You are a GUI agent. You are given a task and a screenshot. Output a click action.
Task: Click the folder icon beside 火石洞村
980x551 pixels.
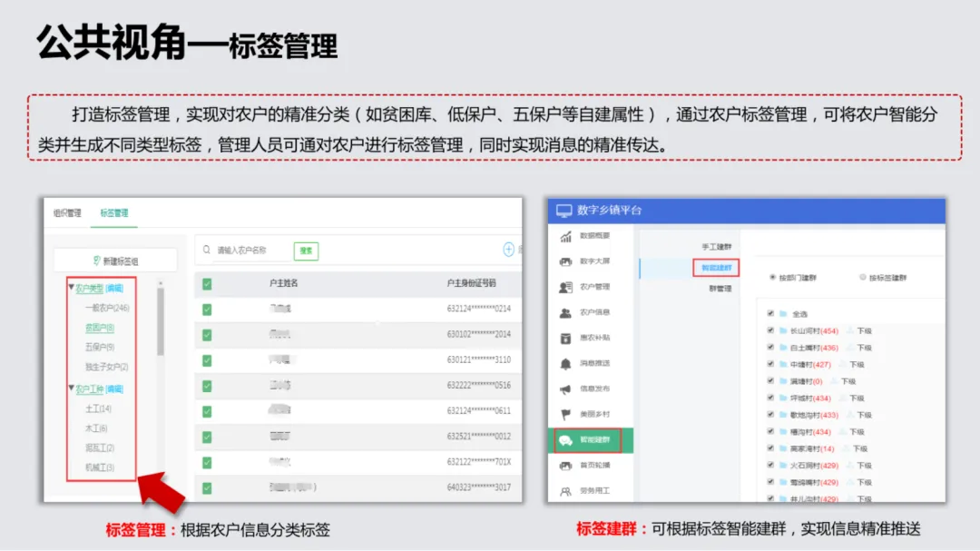(783, 466)
